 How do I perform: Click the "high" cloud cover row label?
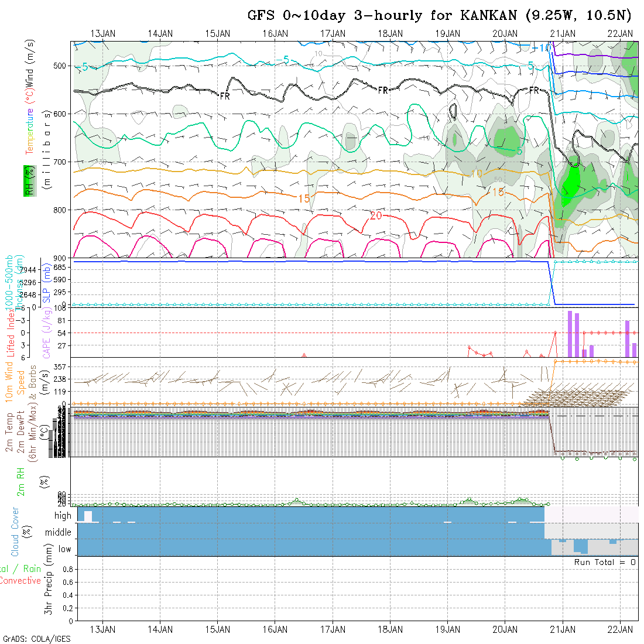click(63, 516)
